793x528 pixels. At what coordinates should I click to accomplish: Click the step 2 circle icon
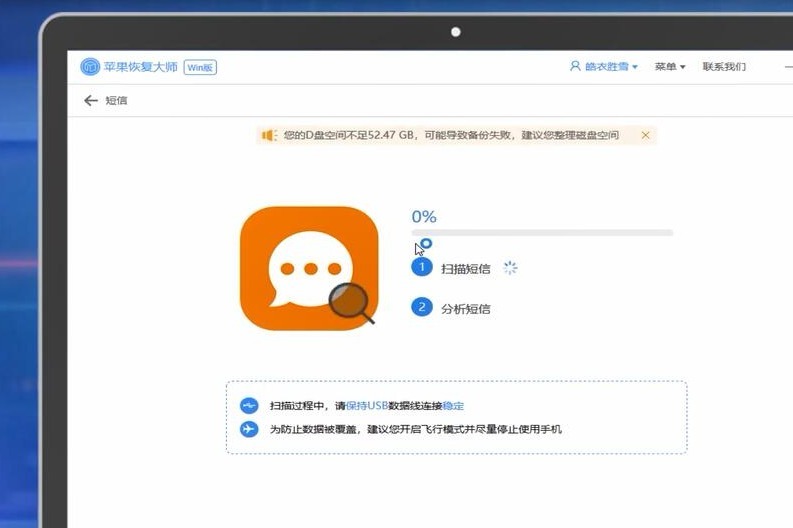coord(422,306)
